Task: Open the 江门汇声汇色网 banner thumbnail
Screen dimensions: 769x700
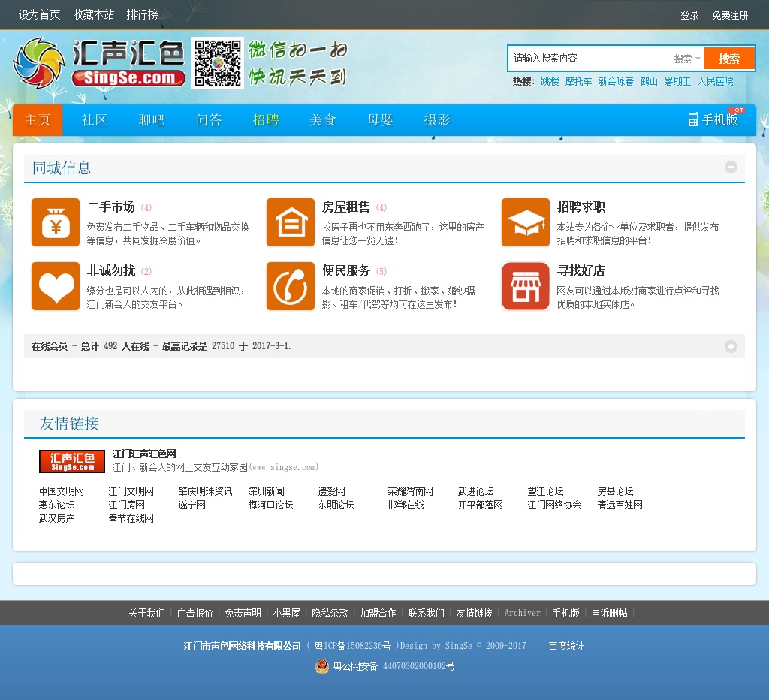Action: (x=72, y=461)
